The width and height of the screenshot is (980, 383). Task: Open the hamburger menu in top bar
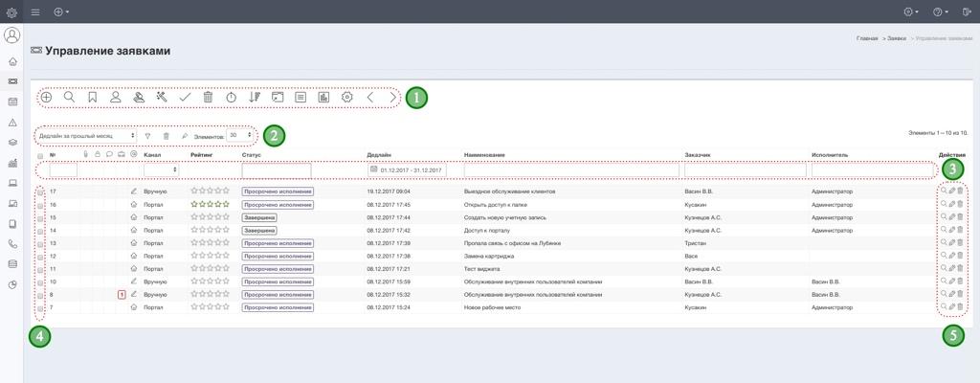point(35,11)
